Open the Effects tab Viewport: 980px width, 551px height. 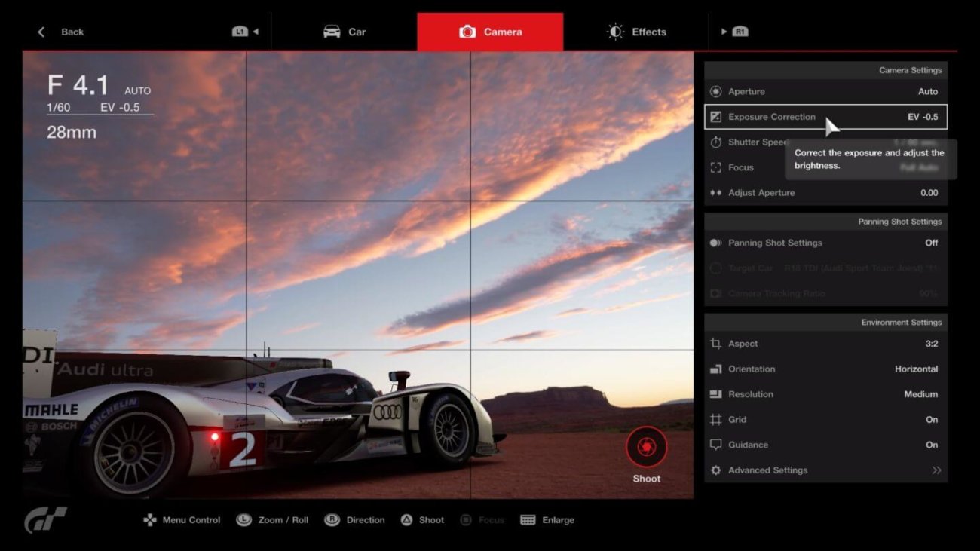click(635, 32)
